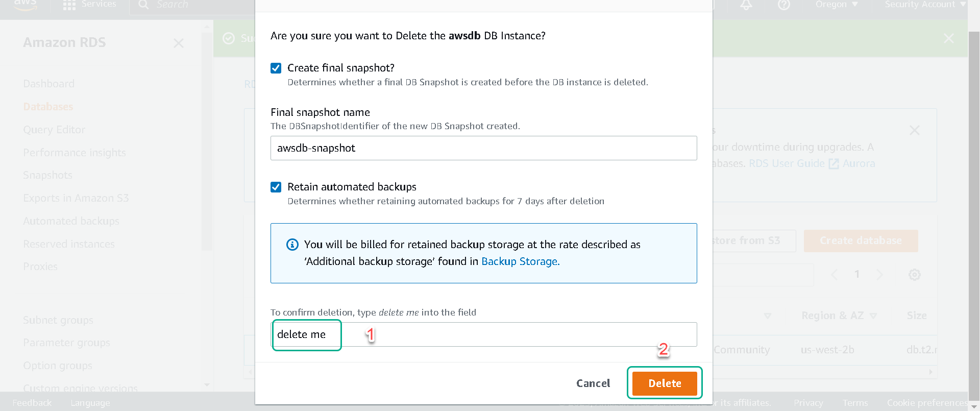980x411 pixels.
Task: Open table preferences gear icon
Action: click(914, 275)
